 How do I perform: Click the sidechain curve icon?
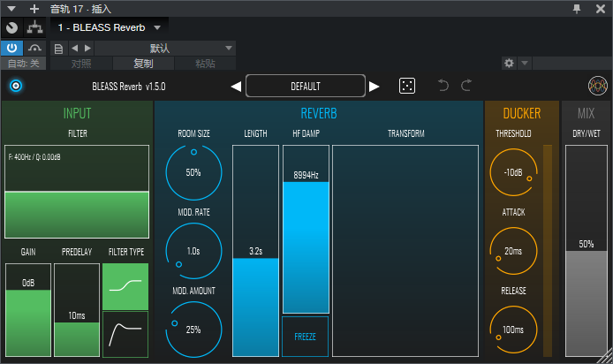(34, 48)
